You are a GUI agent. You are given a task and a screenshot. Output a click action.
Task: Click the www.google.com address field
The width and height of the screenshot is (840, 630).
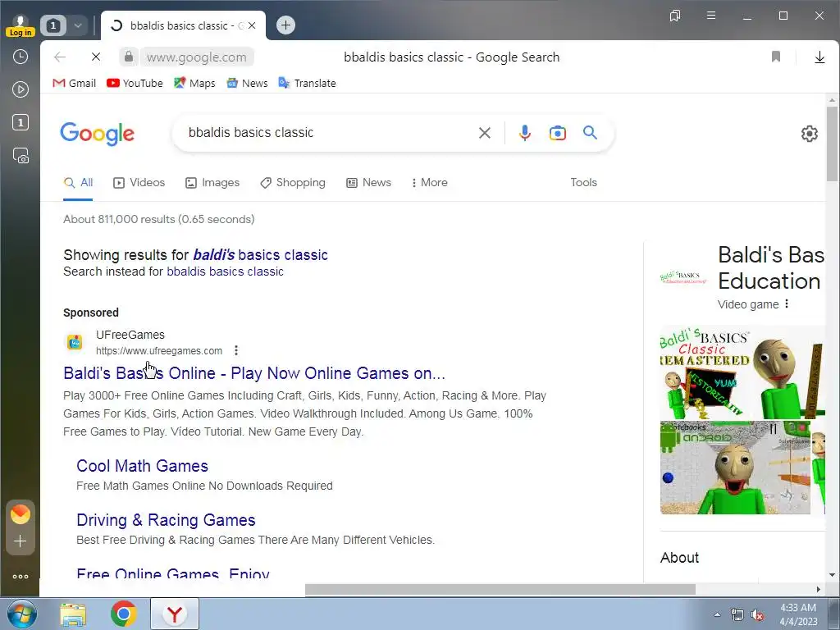[197, 57]
